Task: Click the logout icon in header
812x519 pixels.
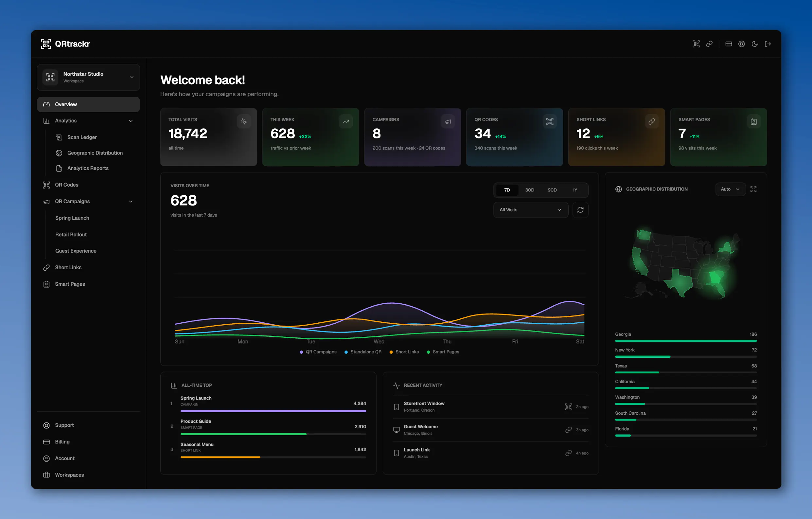Action: pos(768,44)
